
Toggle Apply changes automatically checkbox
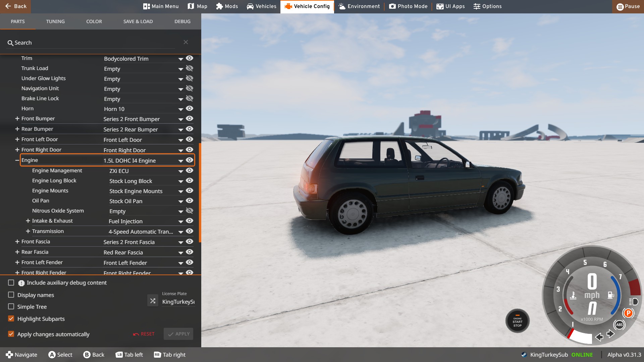pos(11,334)
